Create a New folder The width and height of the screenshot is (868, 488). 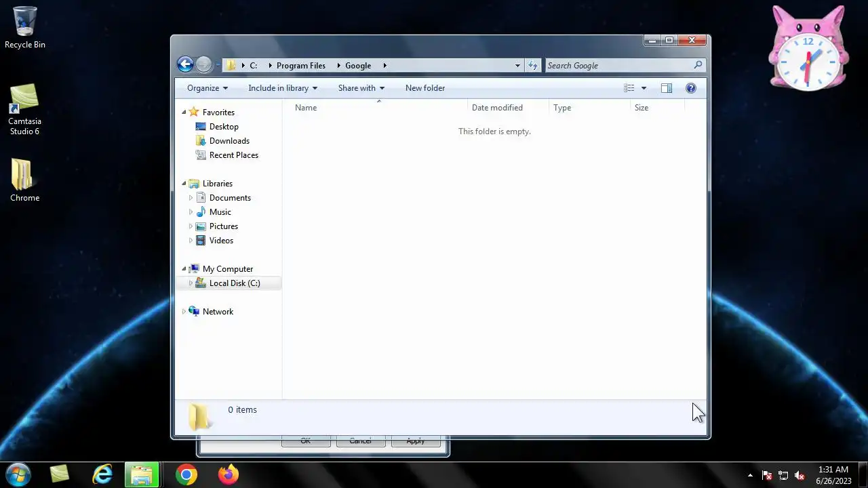tap(425, 88)
